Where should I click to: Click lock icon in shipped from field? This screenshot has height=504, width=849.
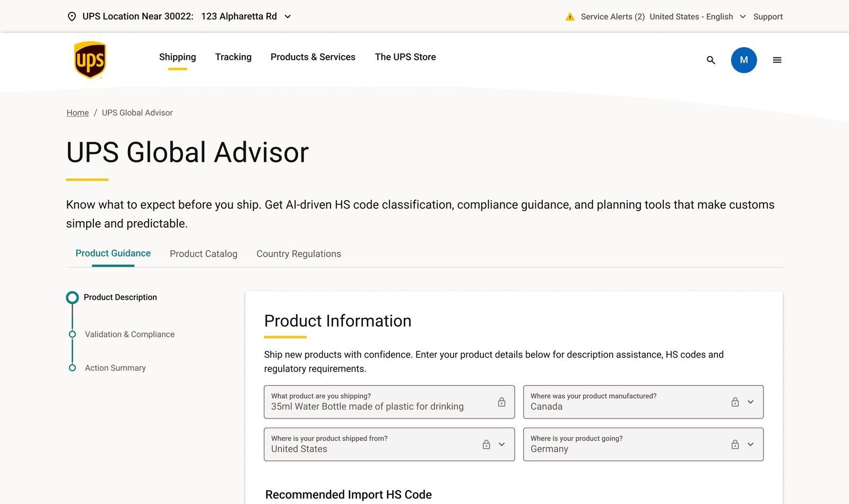(486, 444)
